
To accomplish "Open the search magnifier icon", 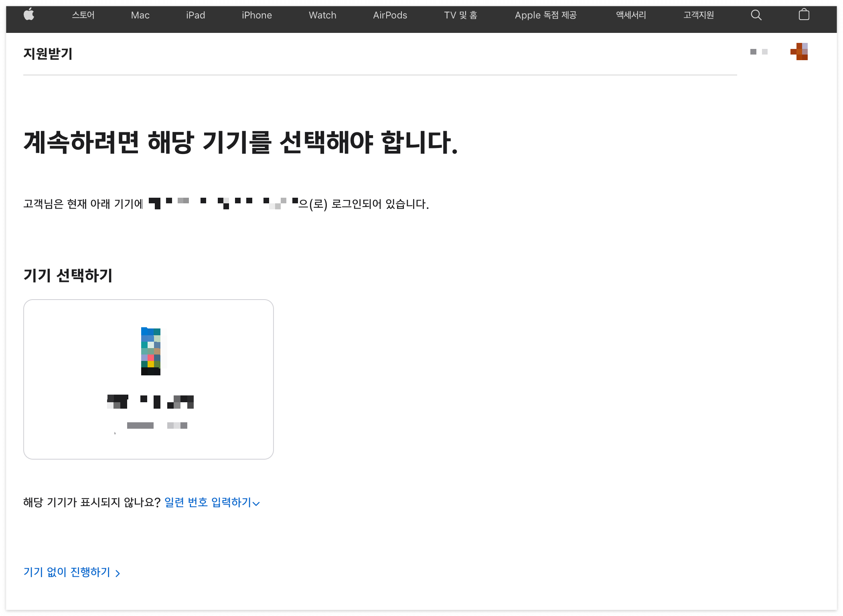I will pos(756,15).
